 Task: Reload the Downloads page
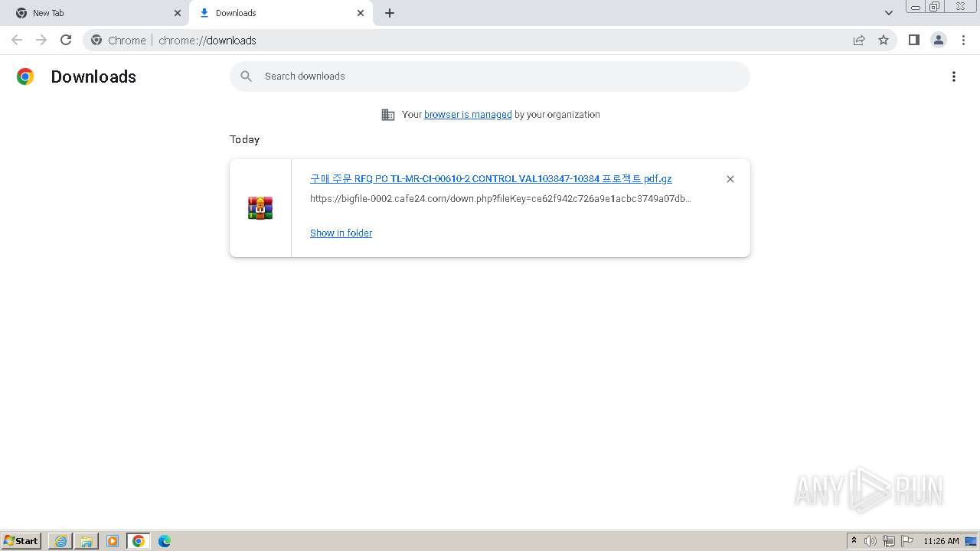pyautogui.click(x=66, y=40)
